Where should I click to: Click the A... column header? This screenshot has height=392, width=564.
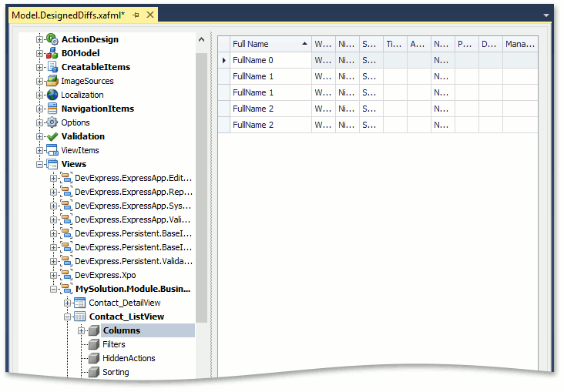coord(419,44)
